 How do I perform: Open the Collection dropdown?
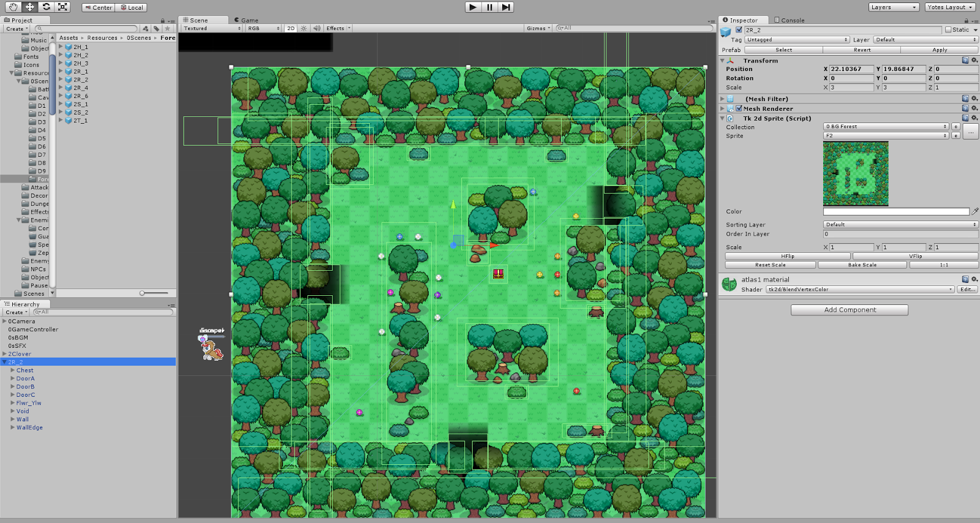coord(886,127)
